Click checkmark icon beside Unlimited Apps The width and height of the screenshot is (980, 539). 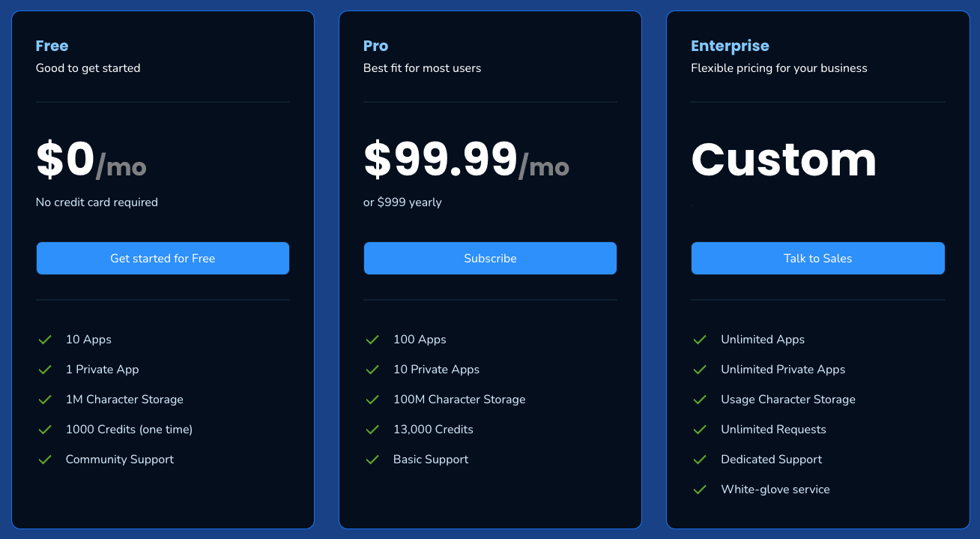tap(700, 340)
